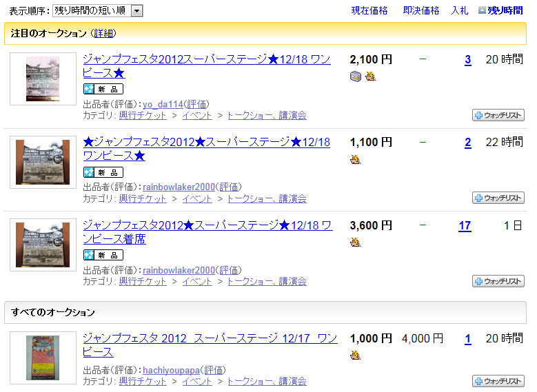
Task: Open thumbnail of 3,600円 auction
Action: point(43,245)
